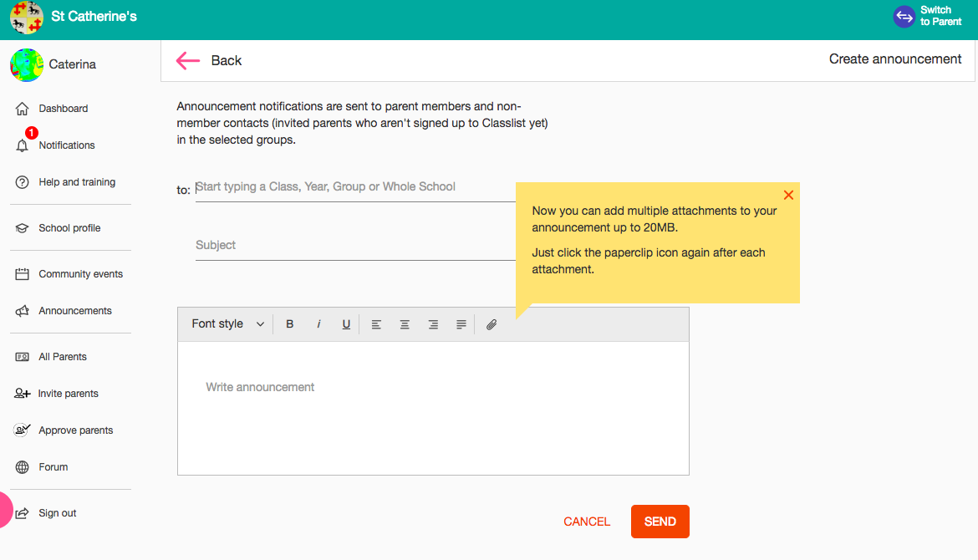
Task: Click the Forum globe icon
Action: point(22,467)
